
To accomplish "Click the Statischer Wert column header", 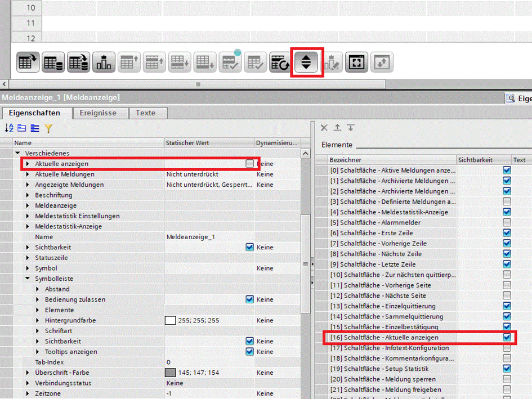I will coord(209,143).
